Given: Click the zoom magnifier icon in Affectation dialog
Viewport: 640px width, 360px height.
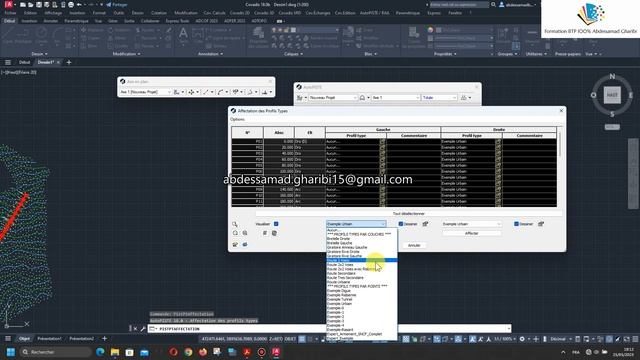Looking at the screenshot, I should click(235, 224).
